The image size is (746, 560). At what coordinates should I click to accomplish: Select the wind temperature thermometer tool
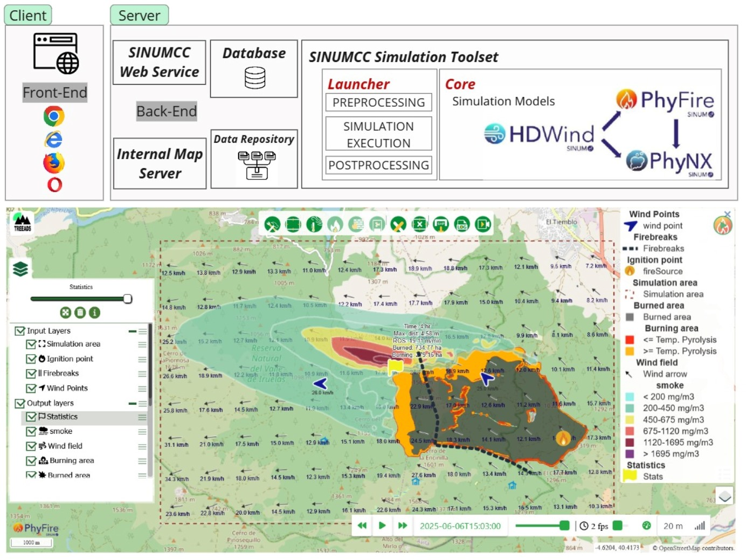tap(314, 224)
